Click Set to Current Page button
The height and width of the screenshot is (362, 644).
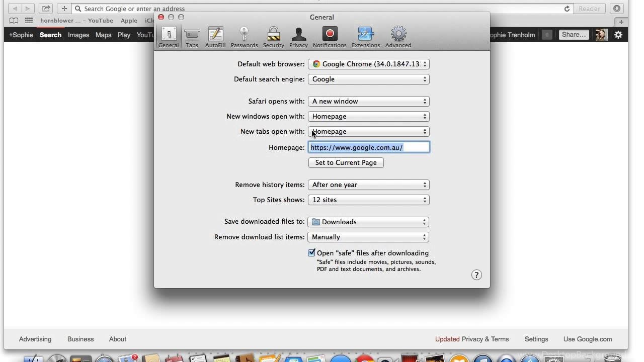(346, 162)
